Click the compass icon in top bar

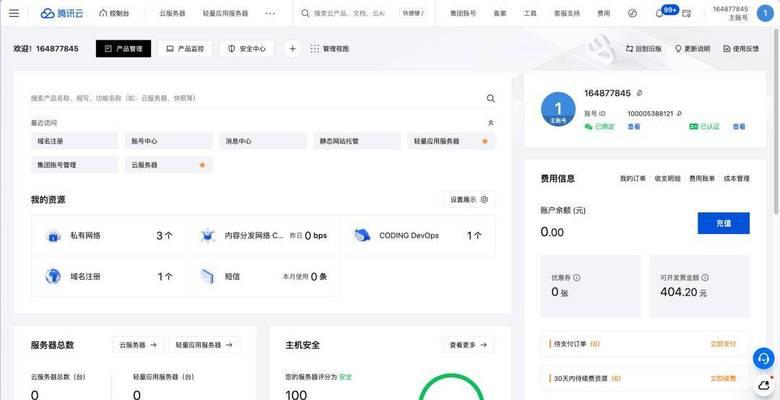click(632, 13)
